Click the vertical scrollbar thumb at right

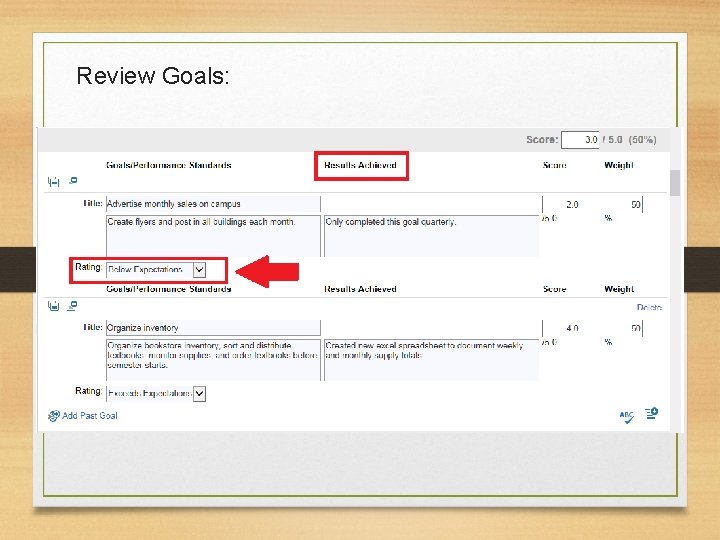pos(675,183)
